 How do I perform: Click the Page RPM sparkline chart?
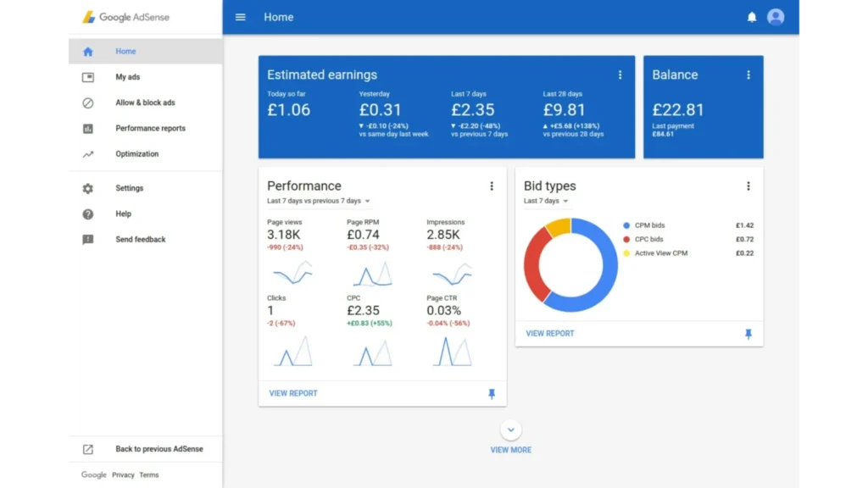[373, 274]
